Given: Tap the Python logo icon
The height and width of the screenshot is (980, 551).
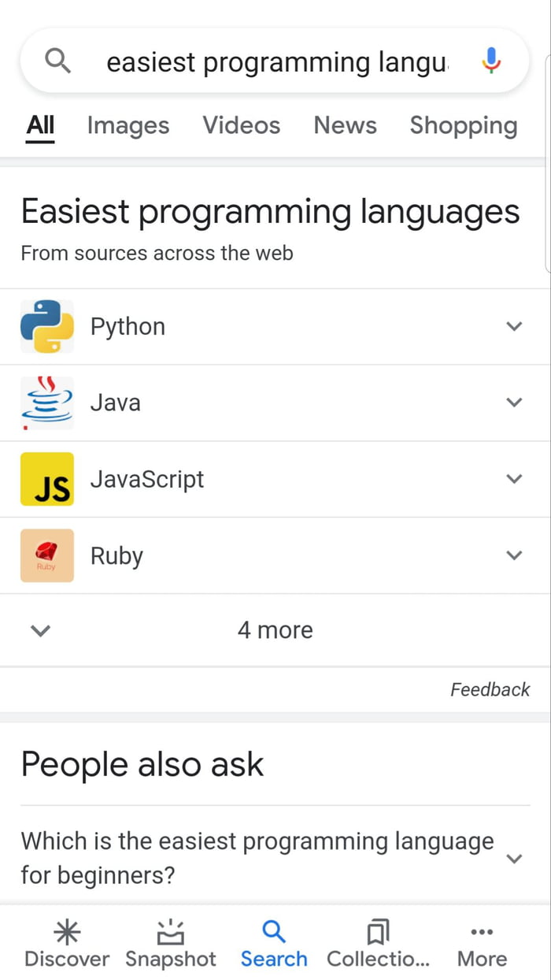Looking at the screenshot, I should pos(47,326).
